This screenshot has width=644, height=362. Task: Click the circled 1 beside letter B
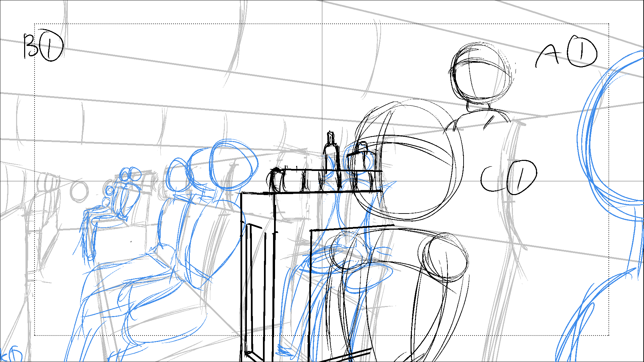tap(51, 46)
